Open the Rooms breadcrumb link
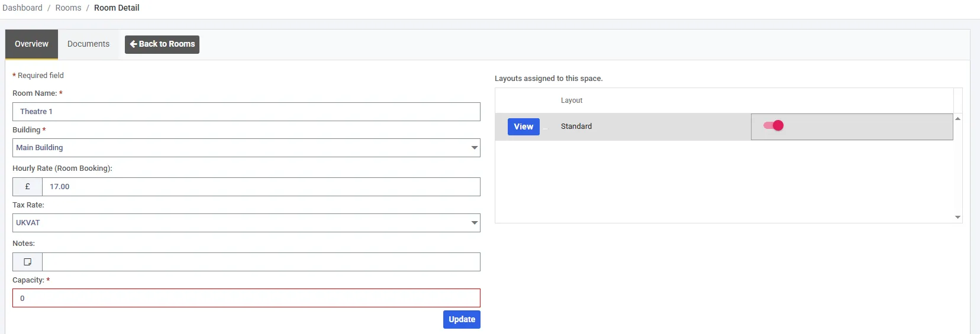Viewport: 980px width, 334px height. click(x=69, y=8)
